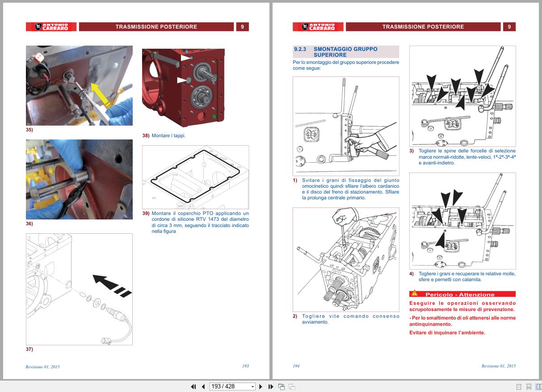Click the step 1 joint screw illustration
This screenshot has height=392, width=542.
346,126
